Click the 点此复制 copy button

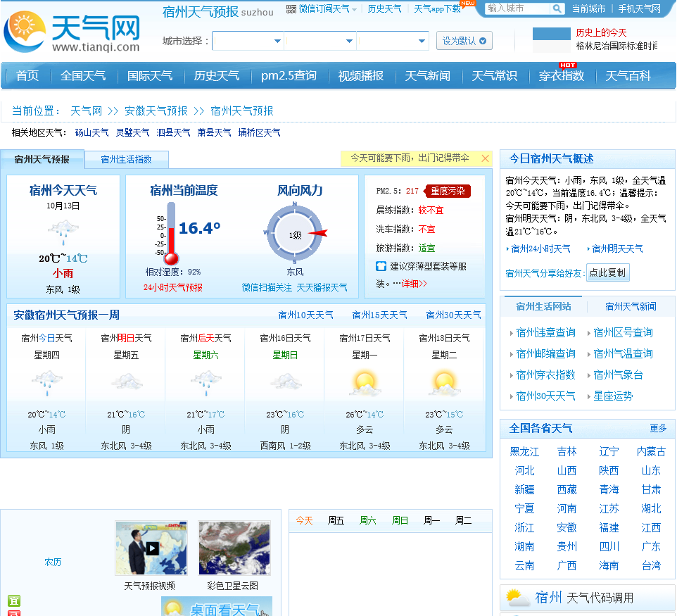point(607,272)
